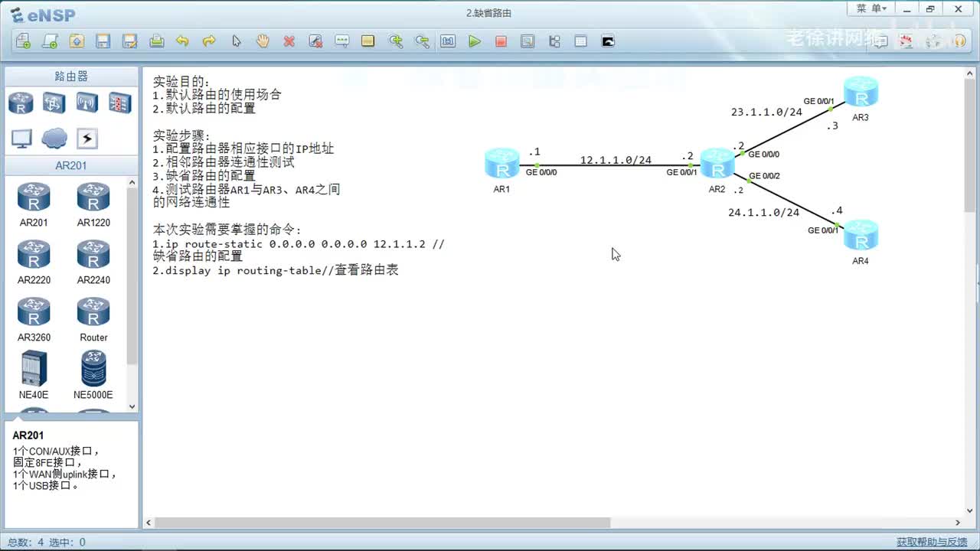Open help using the yellow round icon
The image size is (980, 551).
click(x=959, y=41)
